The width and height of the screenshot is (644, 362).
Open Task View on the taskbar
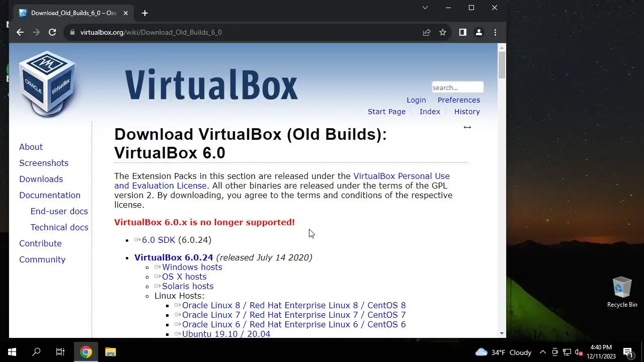point(60,352)
